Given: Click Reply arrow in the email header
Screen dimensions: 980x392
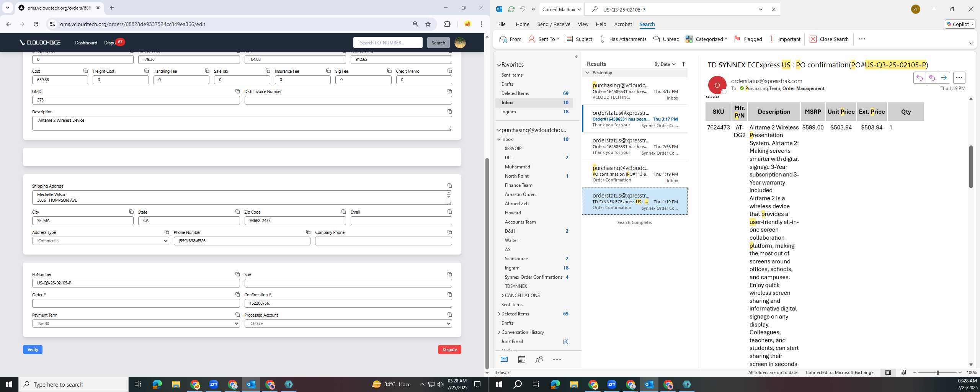Looking at the screenshot, I should (x=919, y=78).
